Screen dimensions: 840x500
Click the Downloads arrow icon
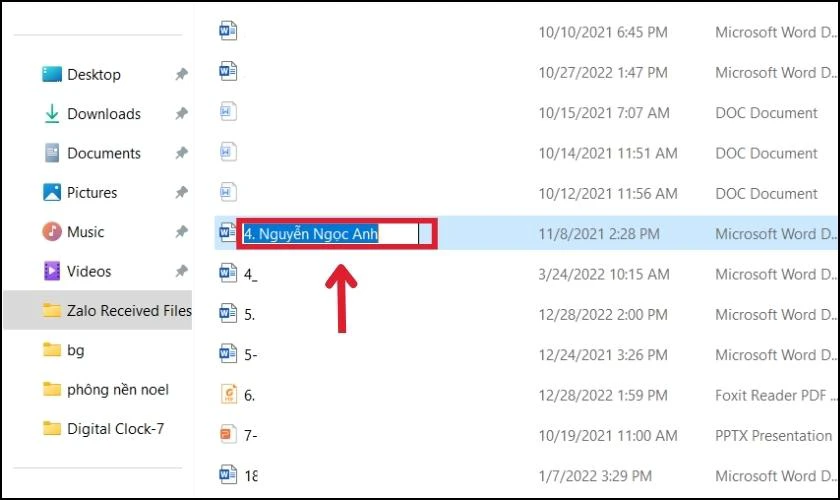click(x=52, y=114)
